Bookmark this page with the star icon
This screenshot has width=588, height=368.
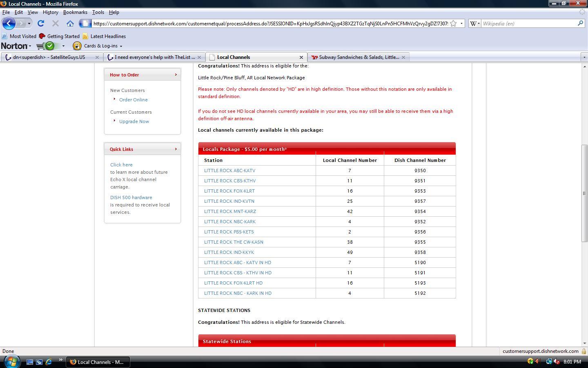click(x=453, y=23)
